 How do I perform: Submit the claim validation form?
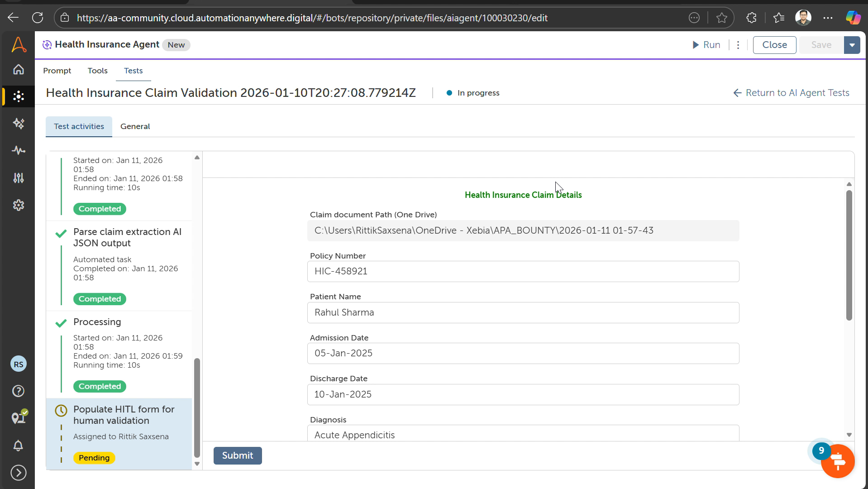238,455
